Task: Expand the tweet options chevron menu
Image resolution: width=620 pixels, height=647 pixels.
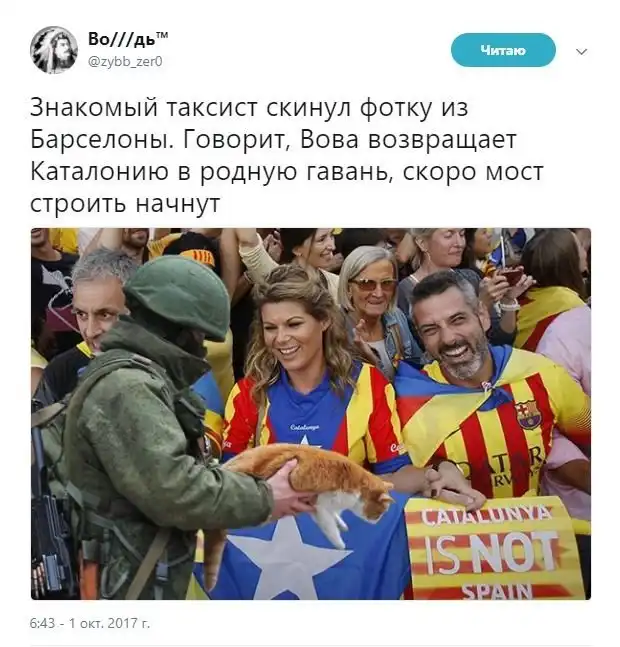Action: (x=581, y=52)
